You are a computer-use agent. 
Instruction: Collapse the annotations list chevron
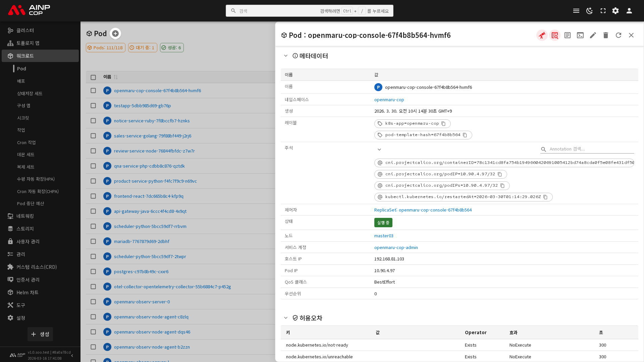[379, 149]
